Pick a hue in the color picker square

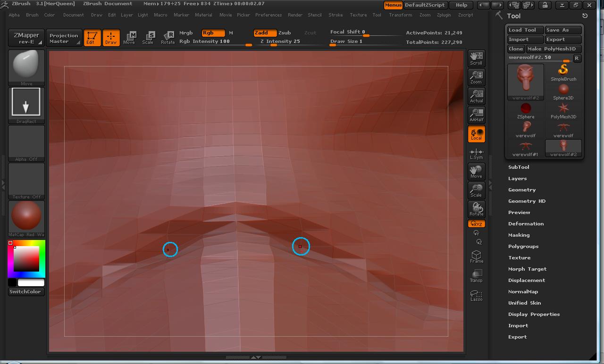[26, 258]
